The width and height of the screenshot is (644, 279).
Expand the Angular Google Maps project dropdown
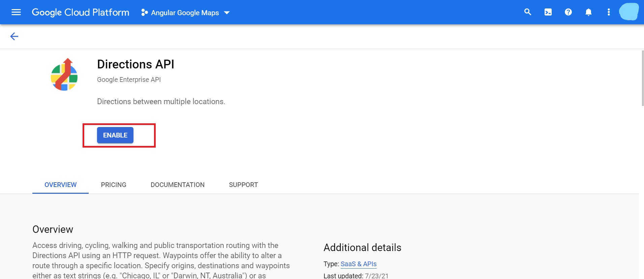185,13
